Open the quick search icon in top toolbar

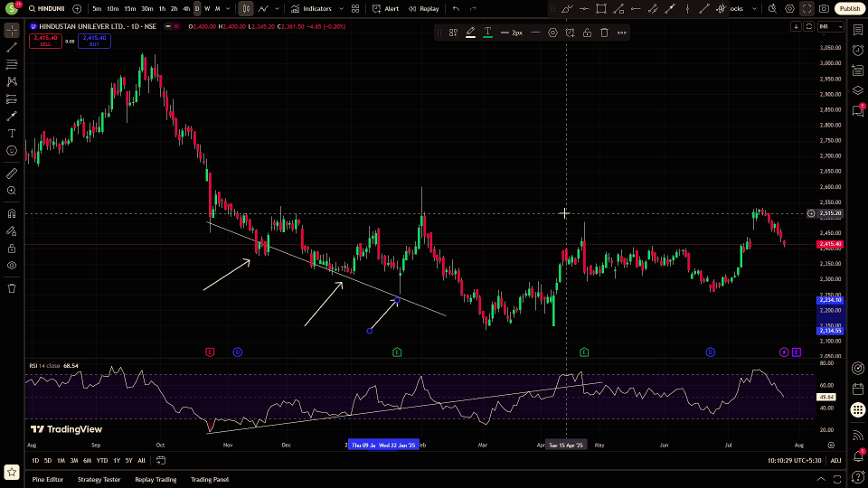tap(773, 9)
